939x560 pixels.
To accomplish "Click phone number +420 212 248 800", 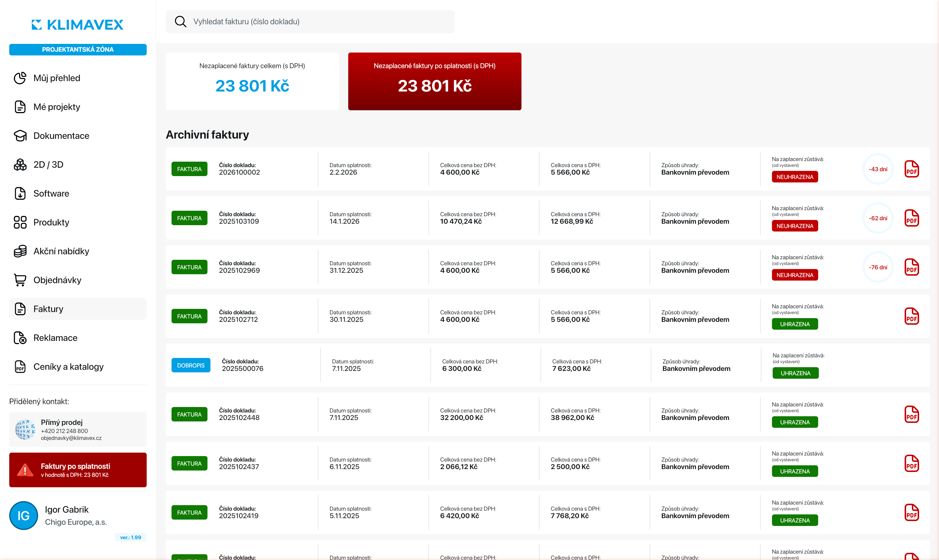I will coord(65,431).
